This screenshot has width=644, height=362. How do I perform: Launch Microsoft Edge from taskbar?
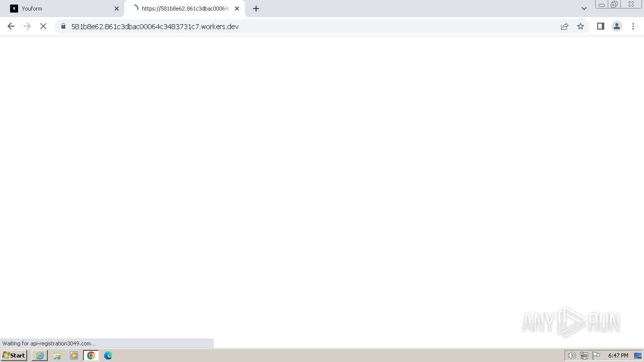point(108,355)
